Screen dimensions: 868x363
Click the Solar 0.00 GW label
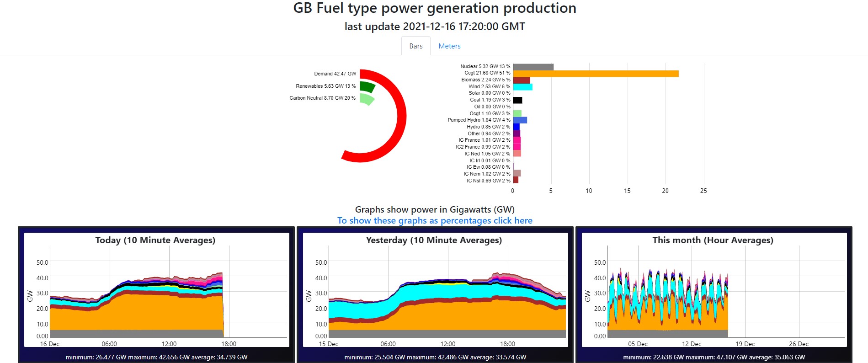489,93
